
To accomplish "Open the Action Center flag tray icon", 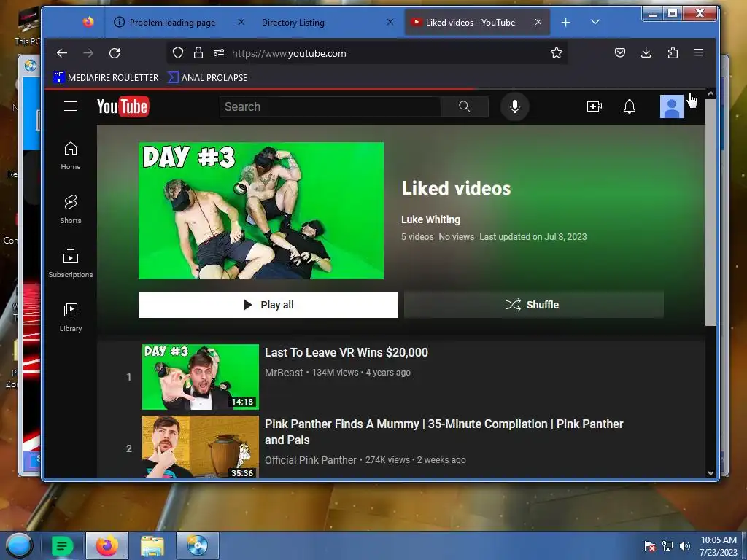I will (650, 546).
